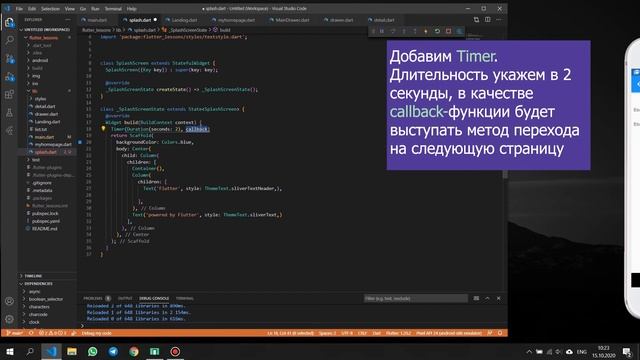Open DevTools widget inspector in debug toolbar
Screen dimensions: 640x360
coord(459,31)
